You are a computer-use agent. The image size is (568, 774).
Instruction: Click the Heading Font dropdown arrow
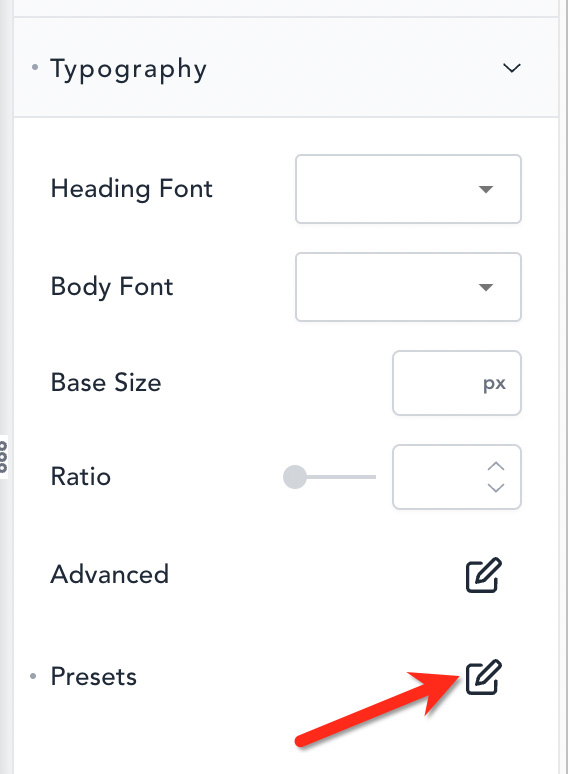click(486, 189)
